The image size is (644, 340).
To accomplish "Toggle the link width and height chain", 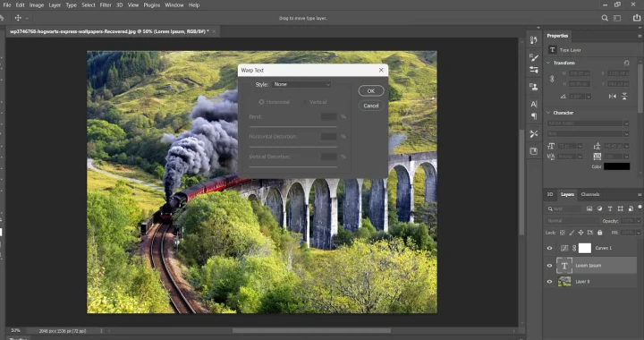I will [x=552, y=79].
